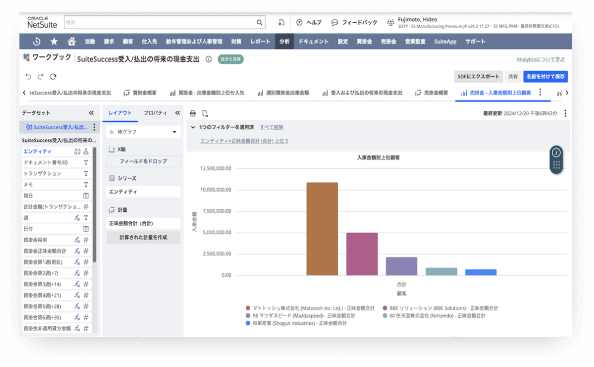Open the recent records clock icon
594x367 pixels.
37,41
